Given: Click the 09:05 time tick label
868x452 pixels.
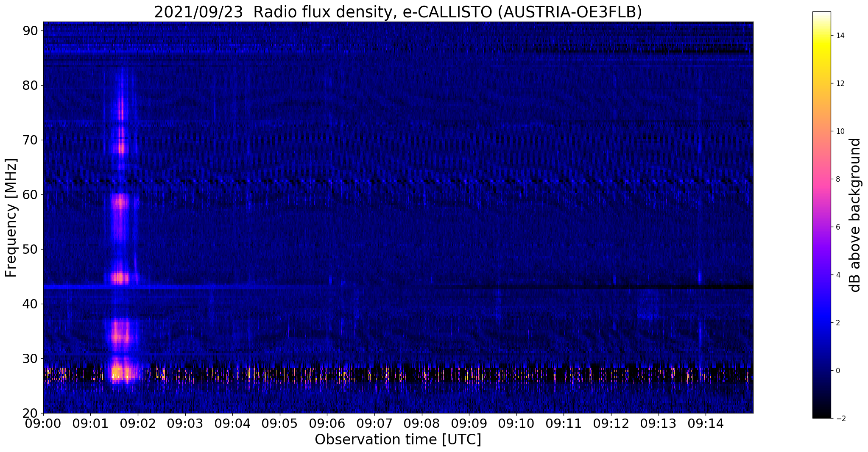Looking at the screenshot, I should [x=280, y=424].
